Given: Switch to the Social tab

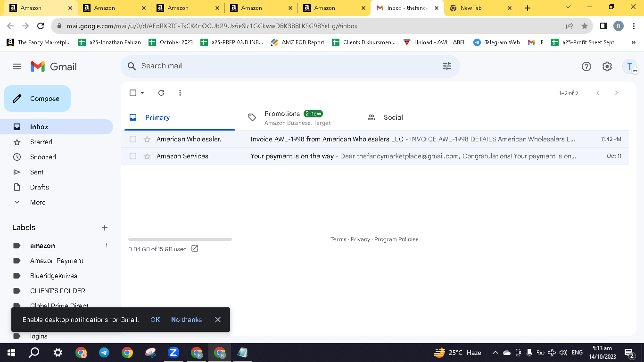Looking at the screenshot, I should click(x=418, y=117).
